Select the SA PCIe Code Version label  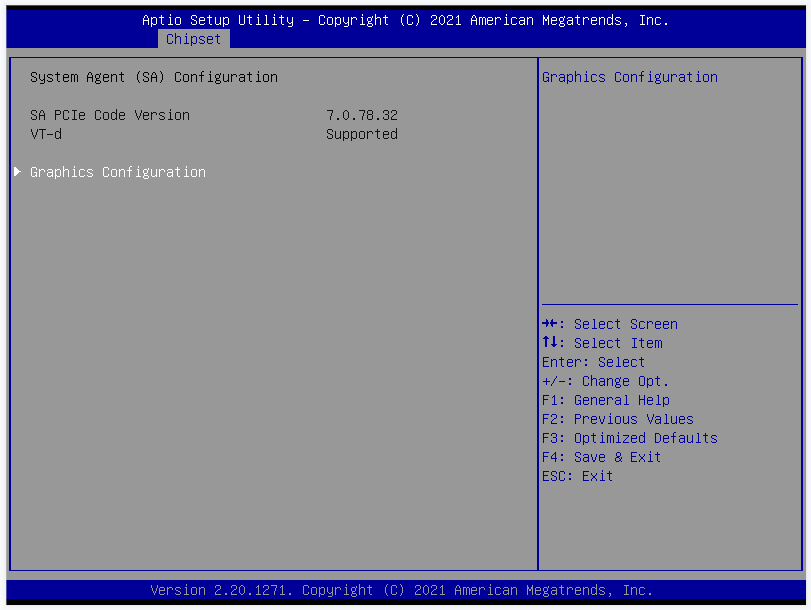point(110,115)
